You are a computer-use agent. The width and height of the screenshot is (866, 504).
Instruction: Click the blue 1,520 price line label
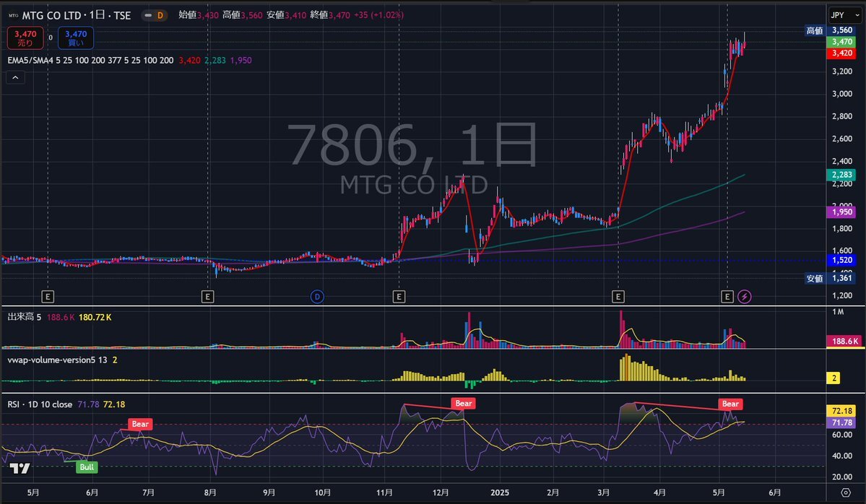(x=842, y=260)
